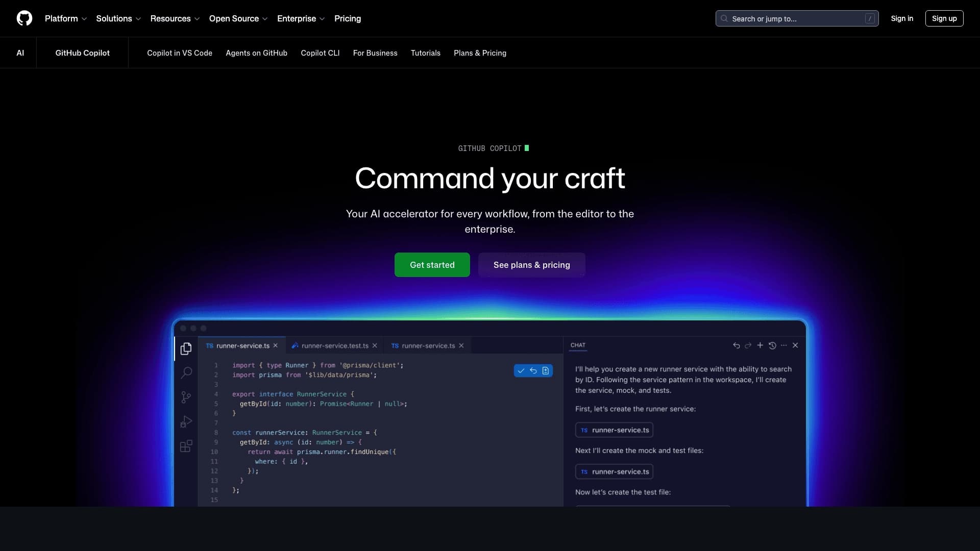This screenshot has height=551, width=980.
Task: Click the 'GITHUB COPILOT' eyebrow text
Action: (x=489, y=148)
